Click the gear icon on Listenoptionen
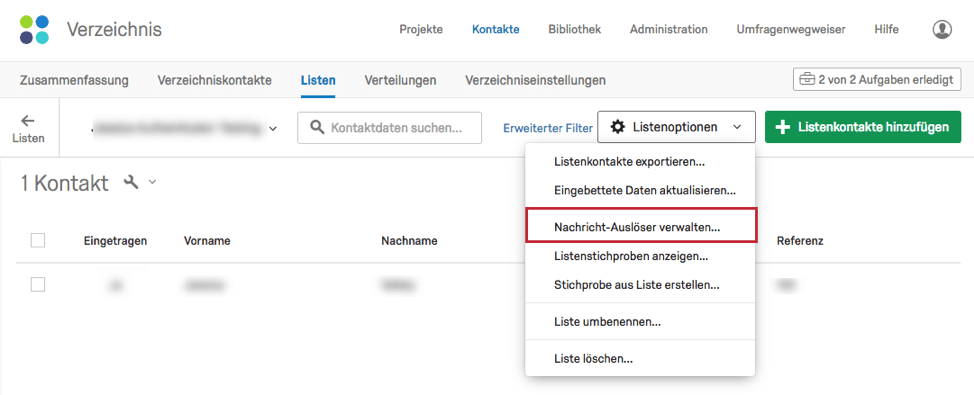The width and height of the screenshot is (974, 395). 617,127
